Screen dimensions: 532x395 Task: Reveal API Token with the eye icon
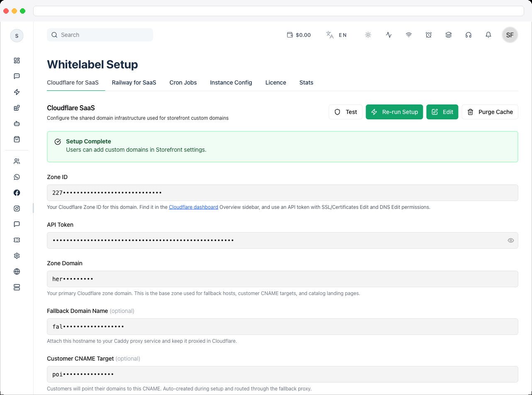tap(511, 240)
